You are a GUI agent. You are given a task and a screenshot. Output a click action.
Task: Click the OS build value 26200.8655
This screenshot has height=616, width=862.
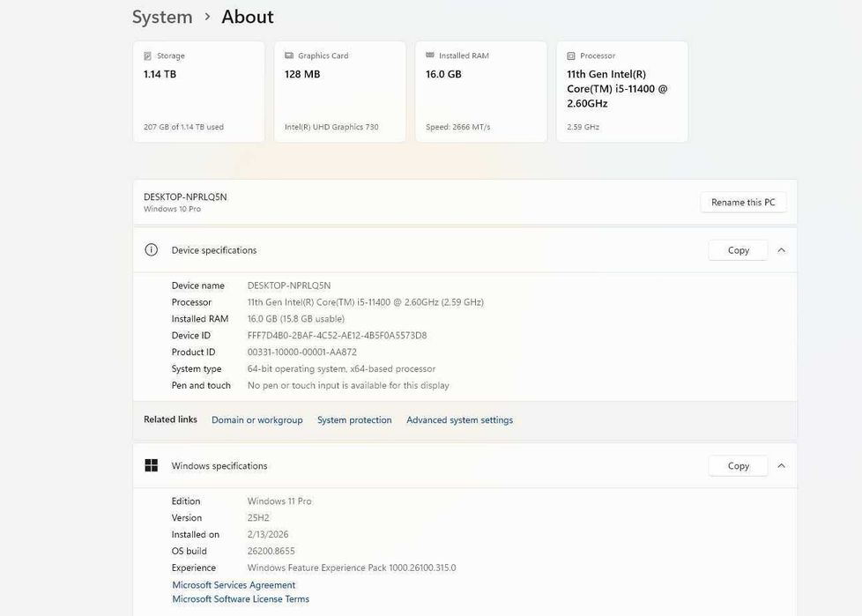click(x=271, y=551)
